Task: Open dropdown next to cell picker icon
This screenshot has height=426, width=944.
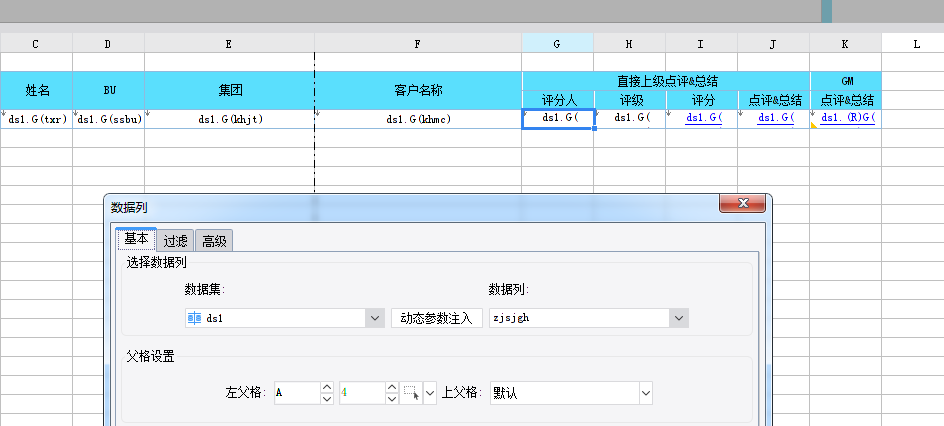Action: point(430,393)
